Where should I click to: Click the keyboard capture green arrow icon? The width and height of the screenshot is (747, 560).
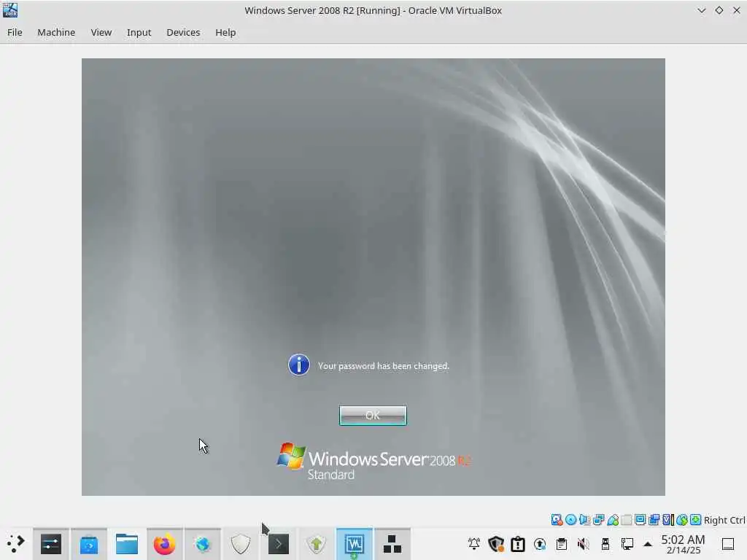695,519
